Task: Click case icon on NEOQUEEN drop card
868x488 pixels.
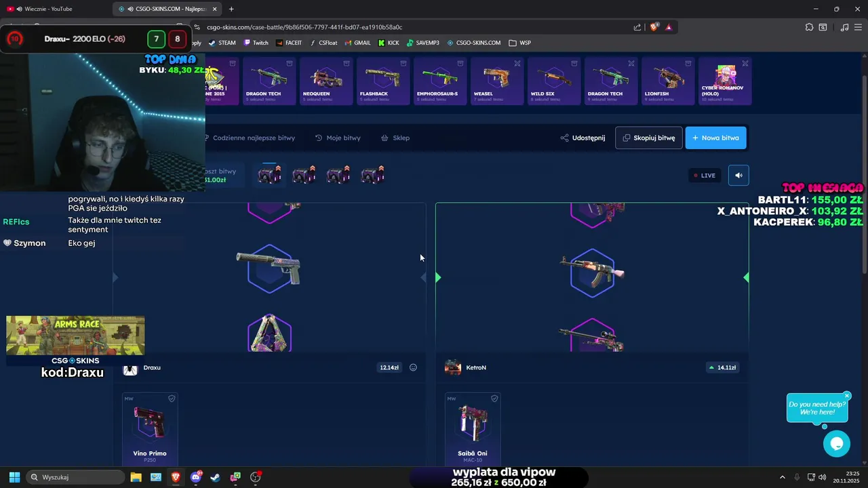Action: [x=347, y=63]
